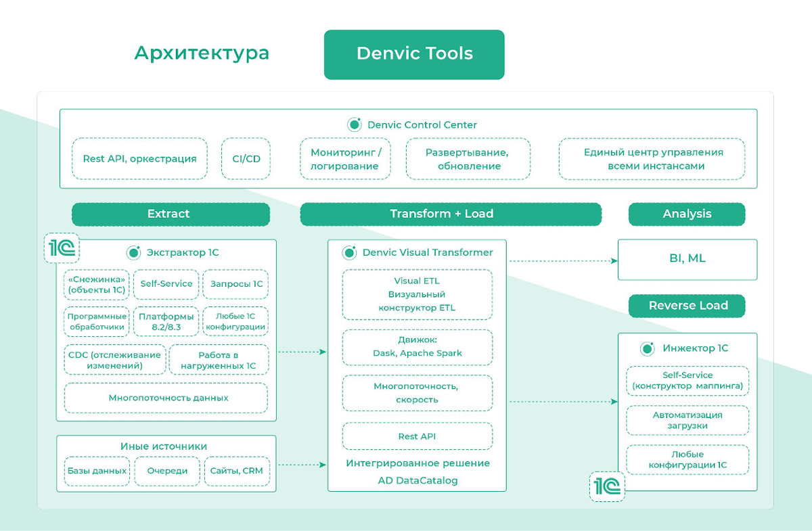The image size is (812, 531).
Task: Select the Любые 1С конфигурации box
Action: click(235, 322)
